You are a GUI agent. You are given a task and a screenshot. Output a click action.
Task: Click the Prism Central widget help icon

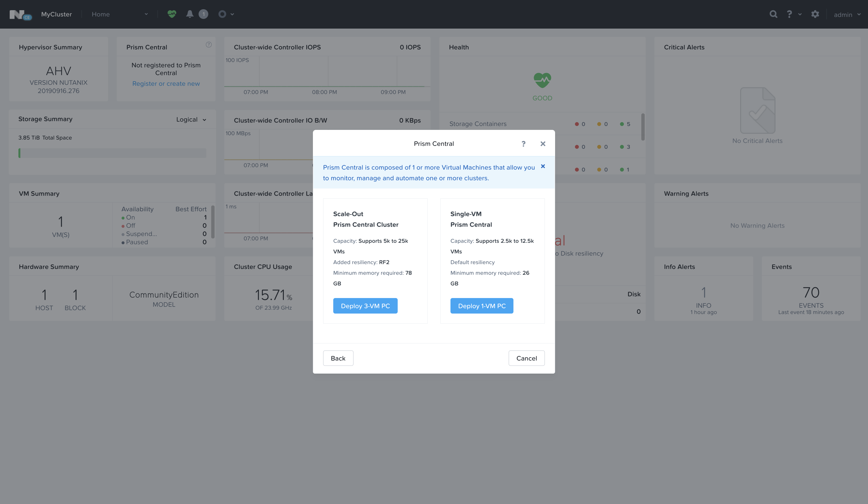tap(208, 45)
